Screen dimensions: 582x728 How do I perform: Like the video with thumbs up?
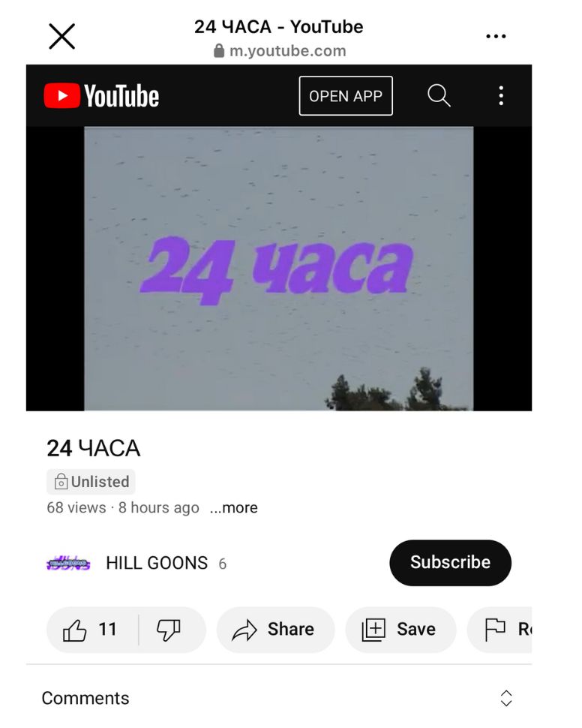coord(90,630)
